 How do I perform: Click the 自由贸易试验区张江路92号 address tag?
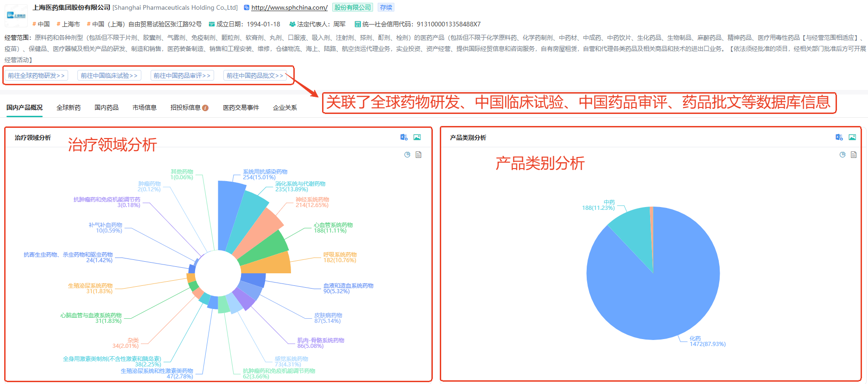click(144, 24)
